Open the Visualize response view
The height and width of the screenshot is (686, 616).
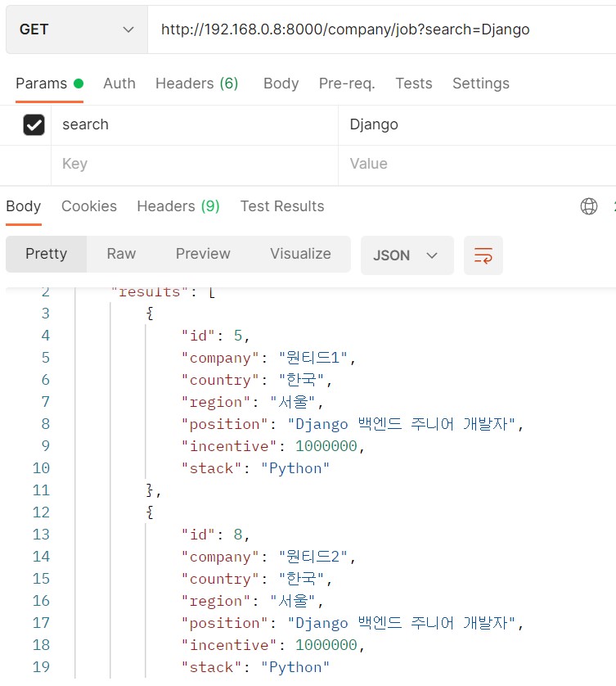click(299, 255)
